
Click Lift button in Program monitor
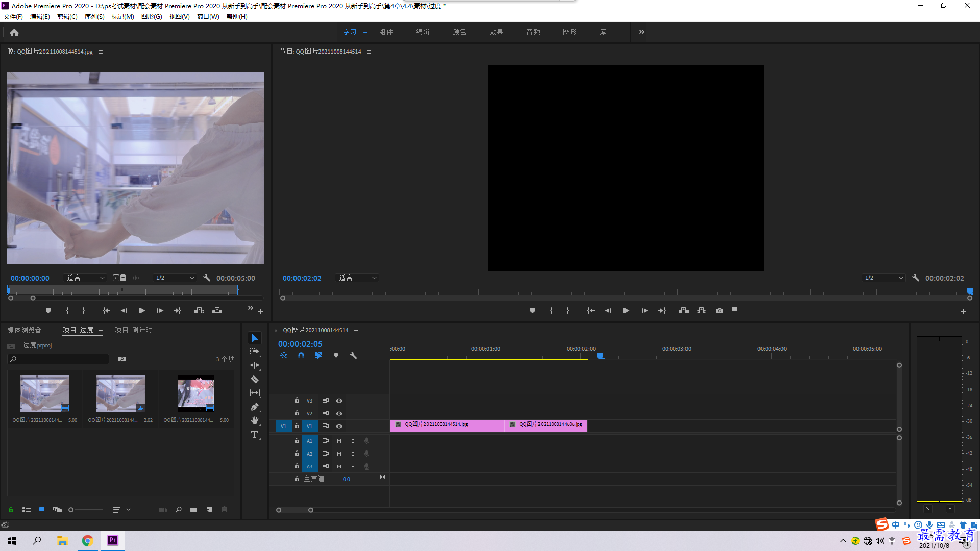683,311
